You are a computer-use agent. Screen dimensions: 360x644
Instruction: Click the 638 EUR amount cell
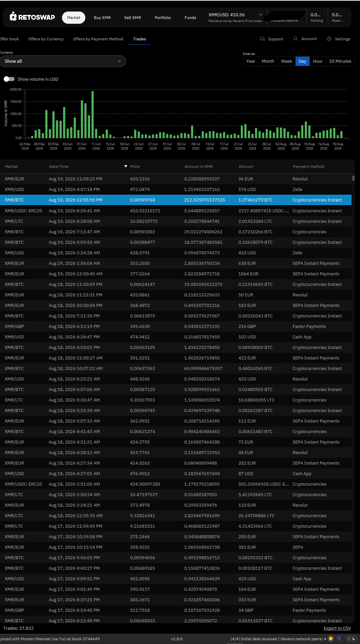tap(247, 263)
